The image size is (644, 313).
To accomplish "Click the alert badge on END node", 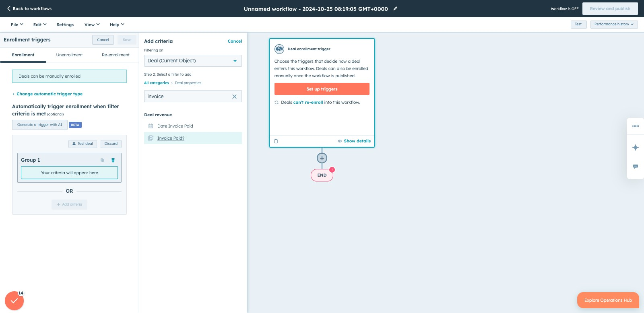I will (x=332, y=170).
